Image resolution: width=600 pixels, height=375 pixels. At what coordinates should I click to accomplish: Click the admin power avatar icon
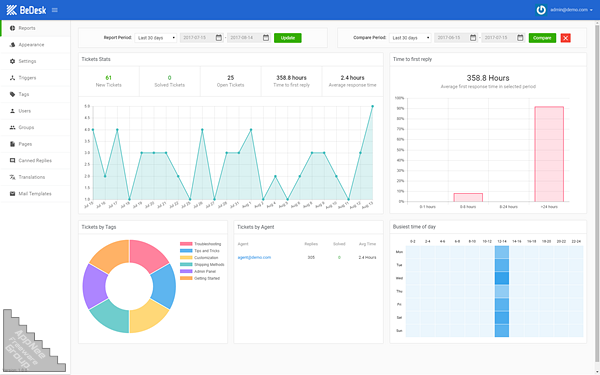coord(541,10)
